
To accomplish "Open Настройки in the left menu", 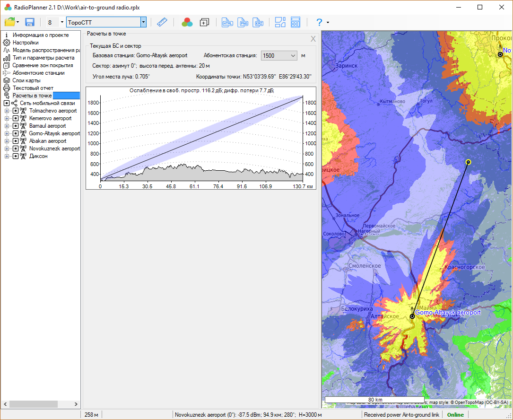I will tap(26, 43).
